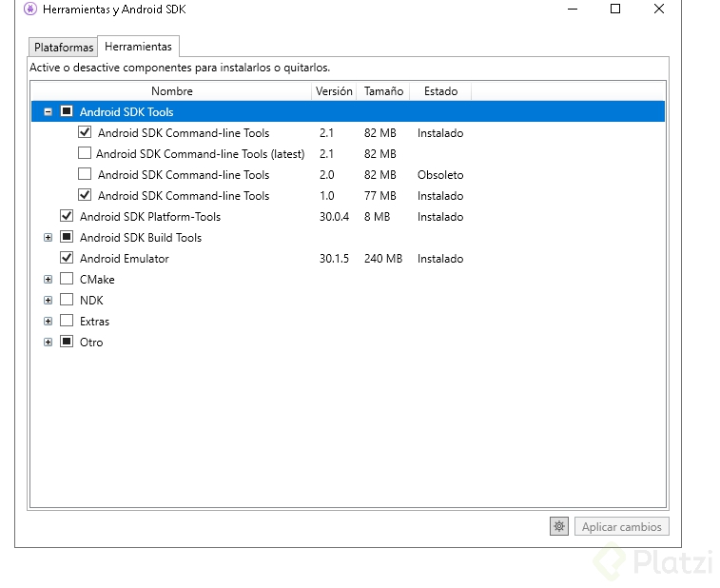This screenshot has width=720, height=588.
Task: Check the NDK checkbox
Action: point(67,300)
